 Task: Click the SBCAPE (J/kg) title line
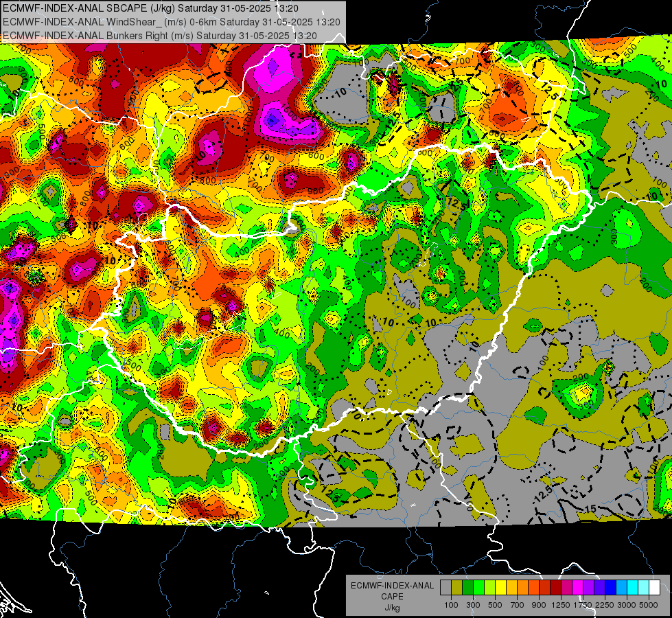[150, 8]
